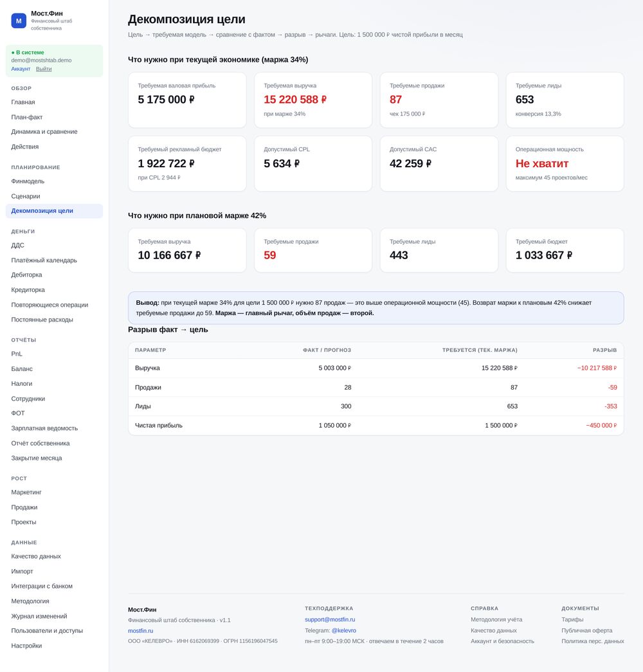Click the Выручка row gap −10 217 588 ₽
The height and width of the screenshot is (672, 643).
coord(597,368)
